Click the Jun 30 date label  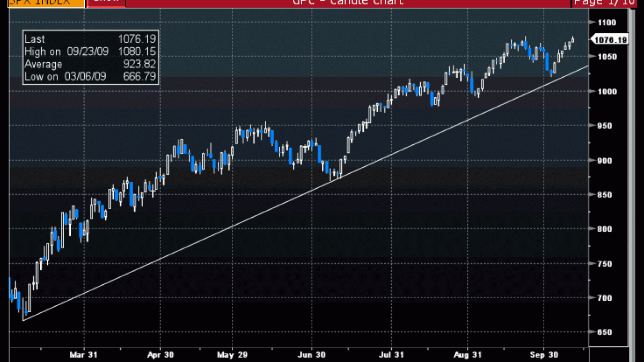coord(311,354)
